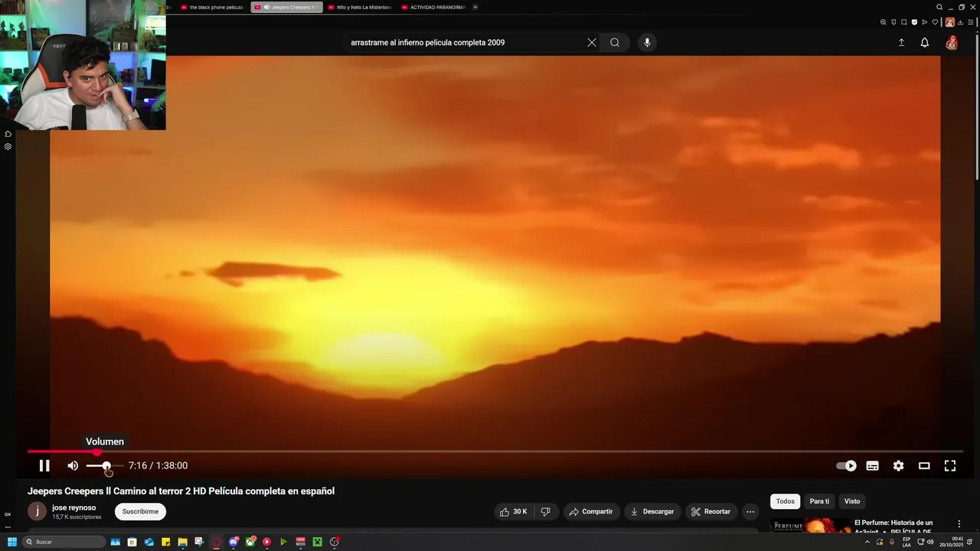Expand the system tray hidden icons chevron
This screenshot has width=980, height=551.
pos(867,542)
